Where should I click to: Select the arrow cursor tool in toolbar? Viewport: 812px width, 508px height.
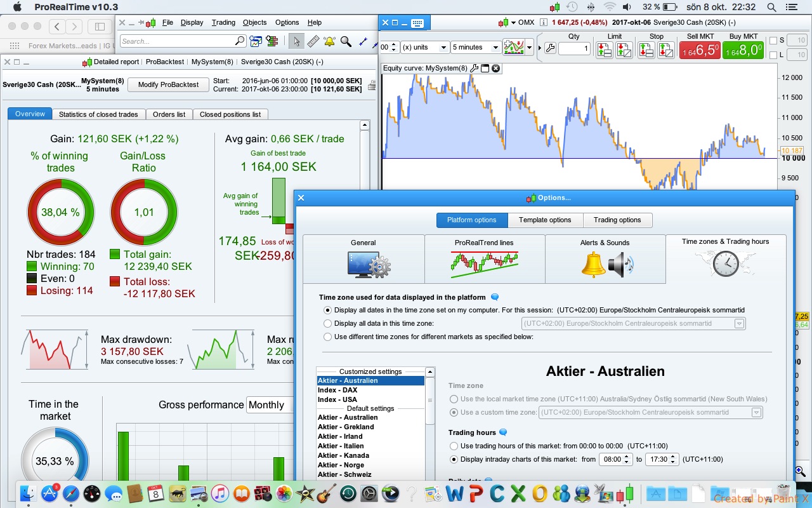[x=296, y=41]
